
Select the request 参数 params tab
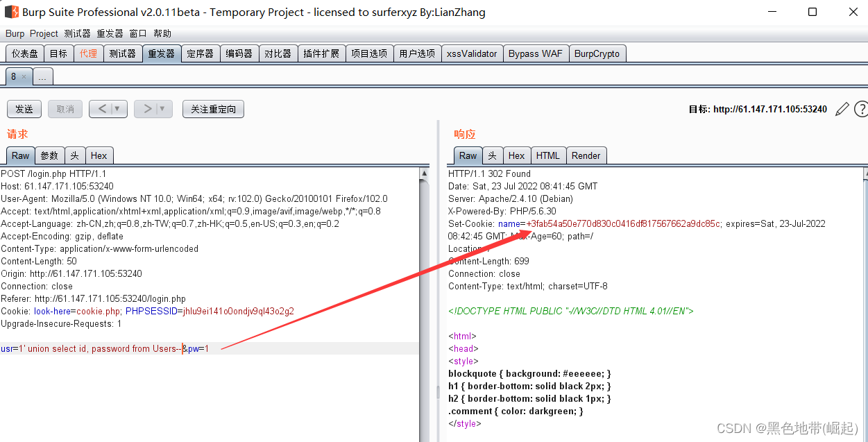(50, 155)
